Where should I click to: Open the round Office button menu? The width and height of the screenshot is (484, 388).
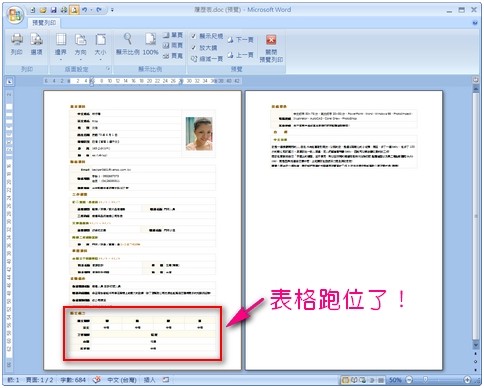[x=15, y=15]
